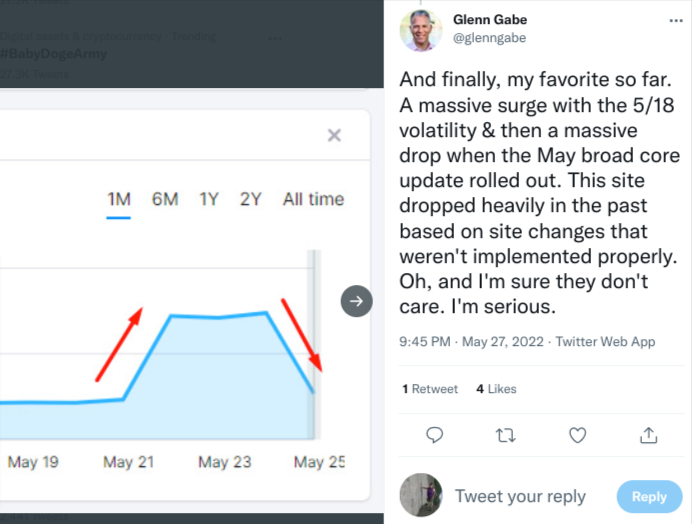
Task: Open the 1 Retweet list
Action: click(x=430, y=389)
